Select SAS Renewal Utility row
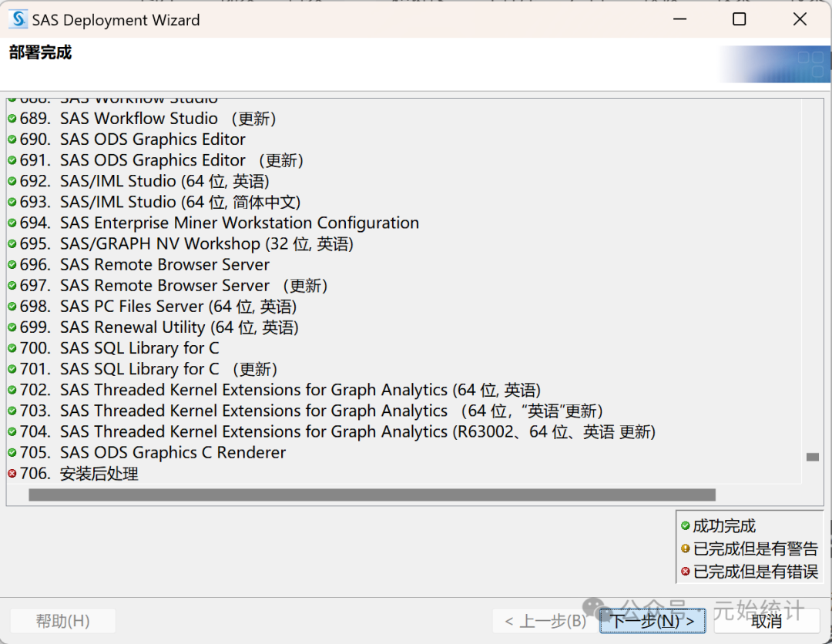The width and height of the screenshot is (832, 644). tap(153, 327)
